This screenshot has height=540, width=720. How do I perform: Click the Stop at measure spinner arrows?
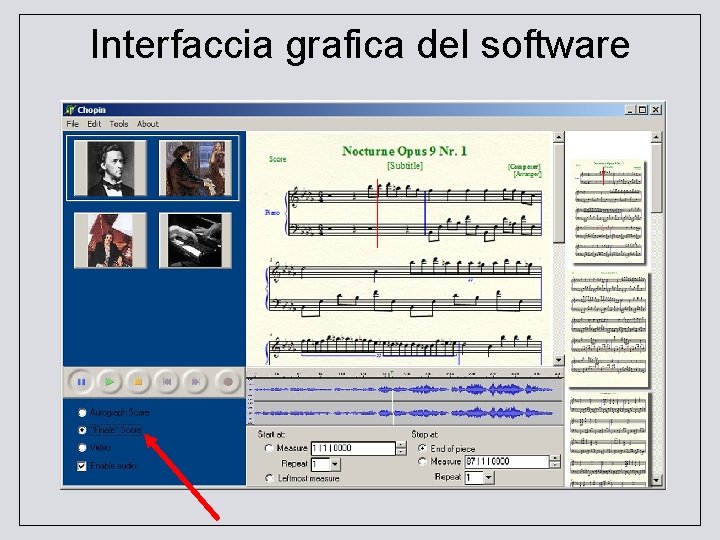[x=555, y=461]
